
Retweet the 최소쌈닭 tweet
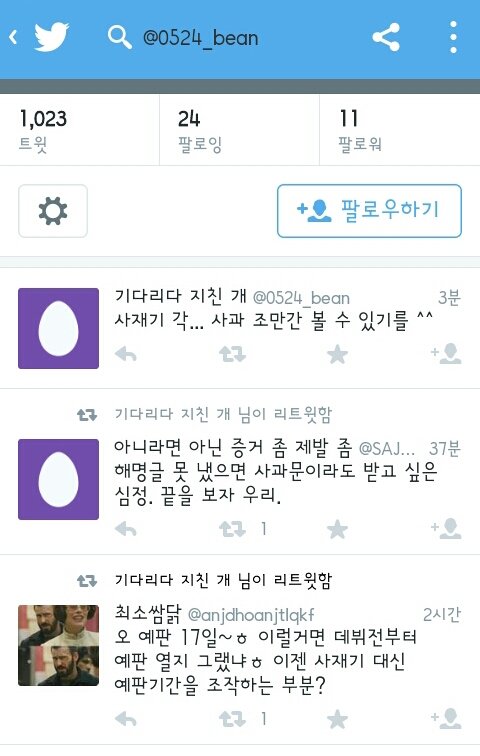[x=232, y=719]
